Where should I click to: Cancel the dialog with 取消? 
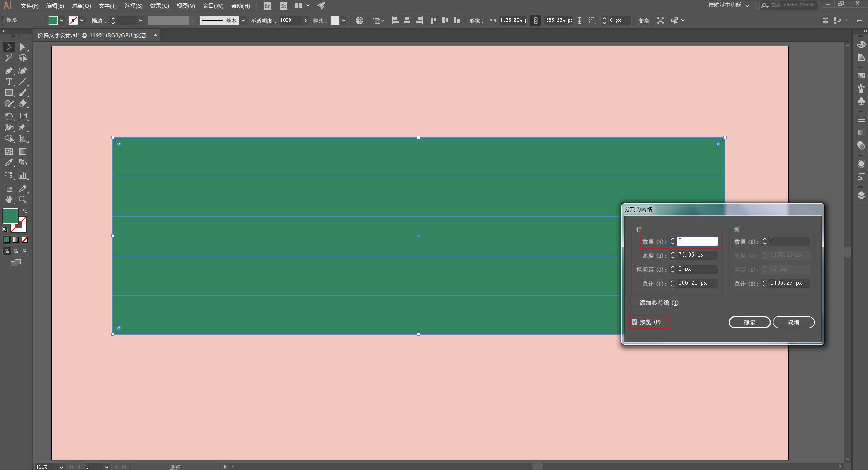click(x=793, y=322)
